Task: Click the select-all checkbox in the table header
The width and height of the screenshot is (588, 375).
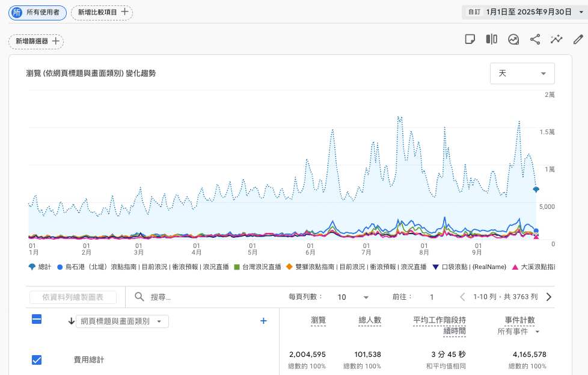Action: pyautogui.click(x=37, y=320)
